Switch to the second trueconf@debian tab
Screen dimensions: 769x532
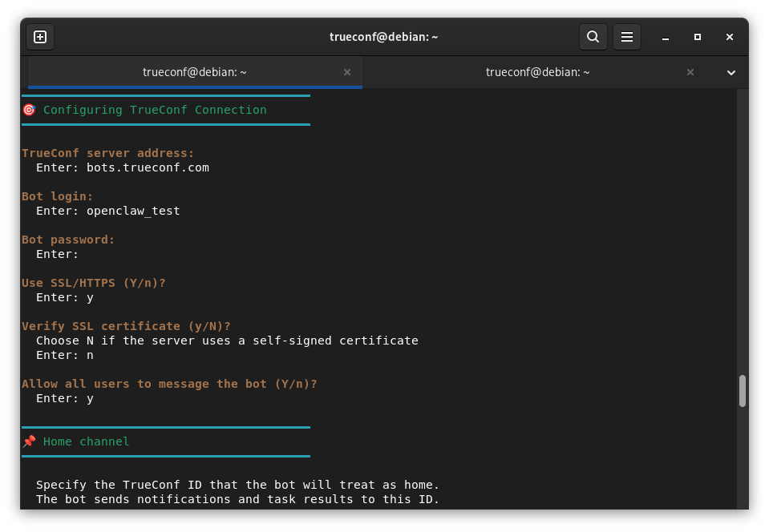point(537,72)
